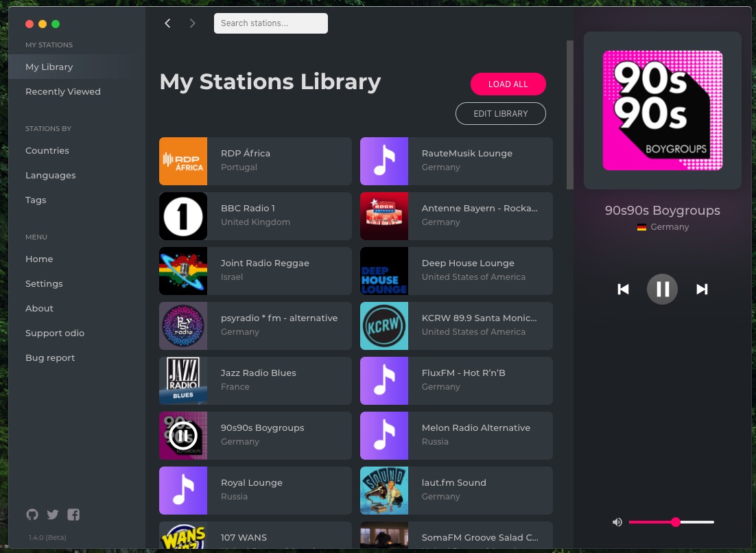Pause 90s90s Boygroups from its list thumbnail
Viewport: 756px width, 553px height.
pyautogui.click(x=183, y=436)
